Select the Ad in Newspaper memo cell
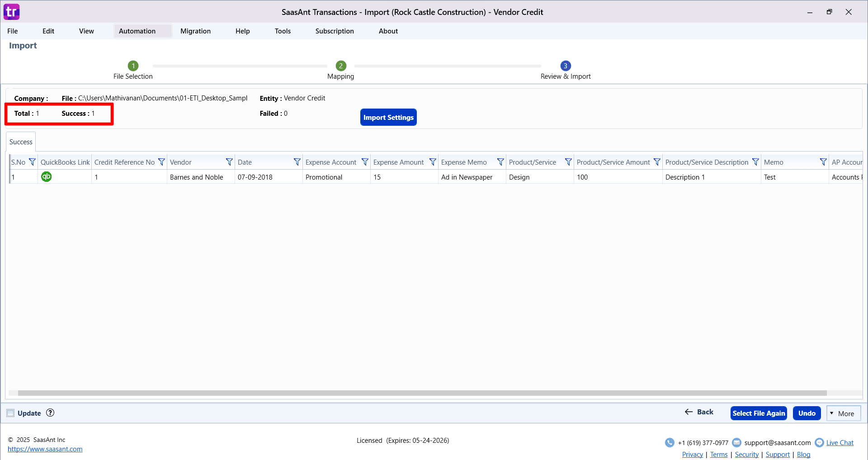Image resolution: width=868 pixels, height=460 pixels. pyautogui.click(x=472, y=177)
